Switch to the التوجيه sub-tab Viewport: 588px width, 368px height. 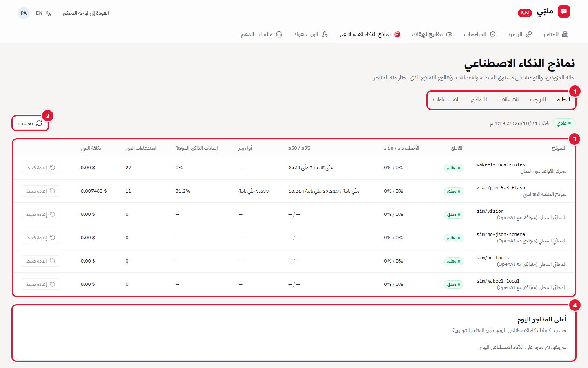(538, 100)
